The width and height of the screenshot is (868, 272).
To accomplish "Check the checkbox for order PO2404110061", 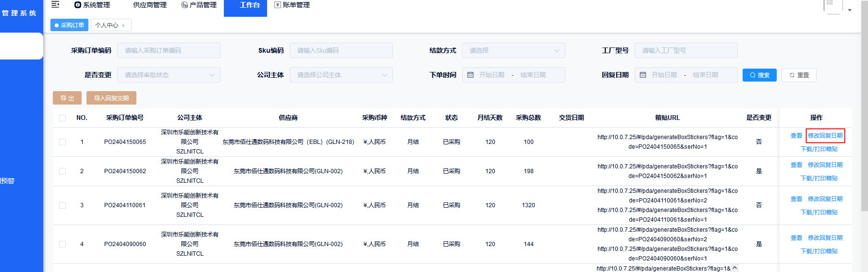I will [x=62, y=205].
